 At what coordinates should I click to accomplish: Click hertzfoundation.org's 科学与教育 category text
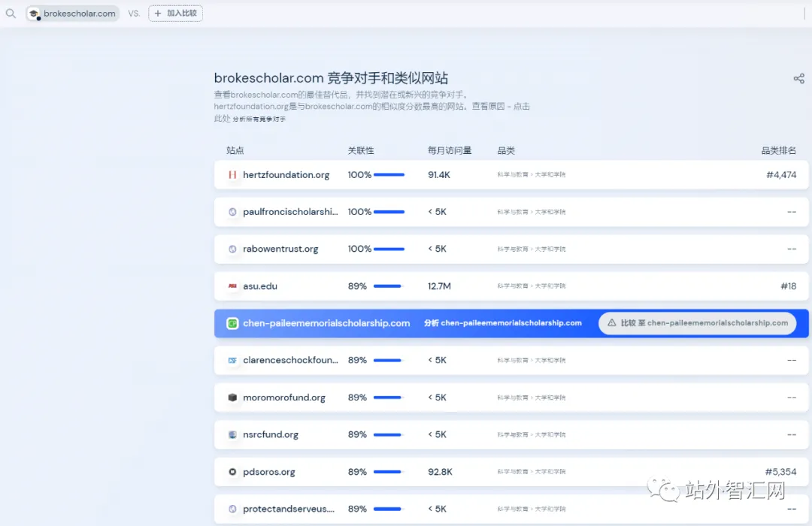pyautogui.click(x=513, y=175)
